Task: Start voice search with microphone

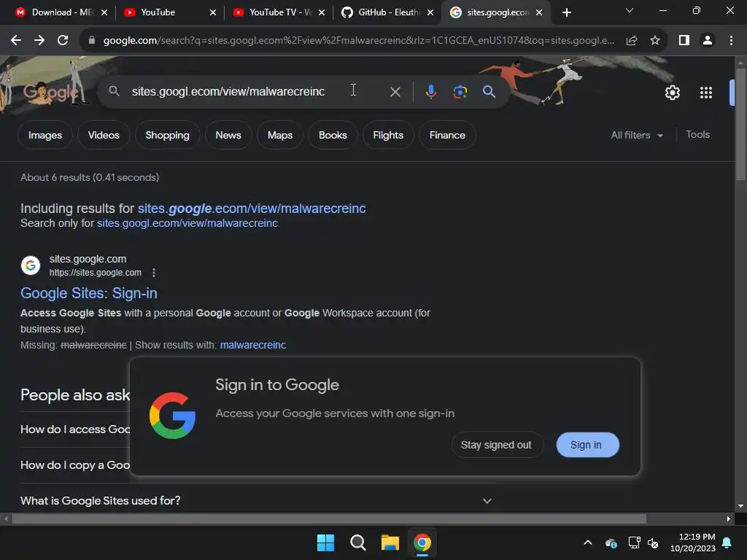Action: [430, 92]
